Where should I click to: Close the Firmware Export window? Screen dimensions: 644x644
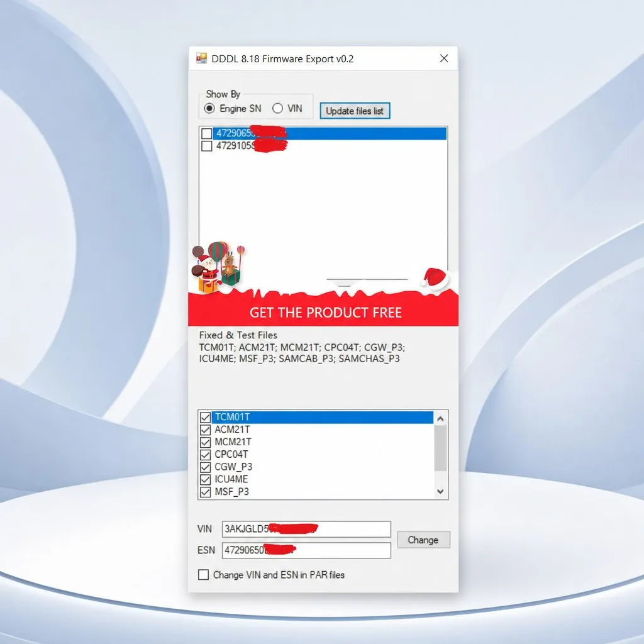click(444, 58)
